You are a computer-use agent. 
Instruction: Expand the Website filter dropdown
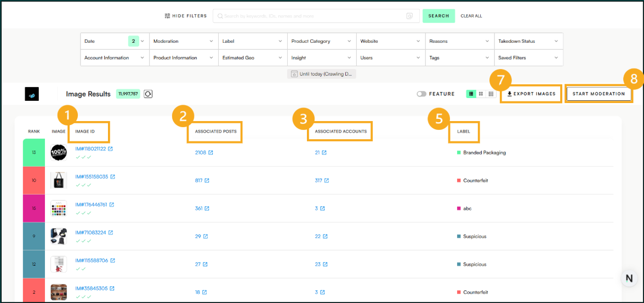click(391, 41)
